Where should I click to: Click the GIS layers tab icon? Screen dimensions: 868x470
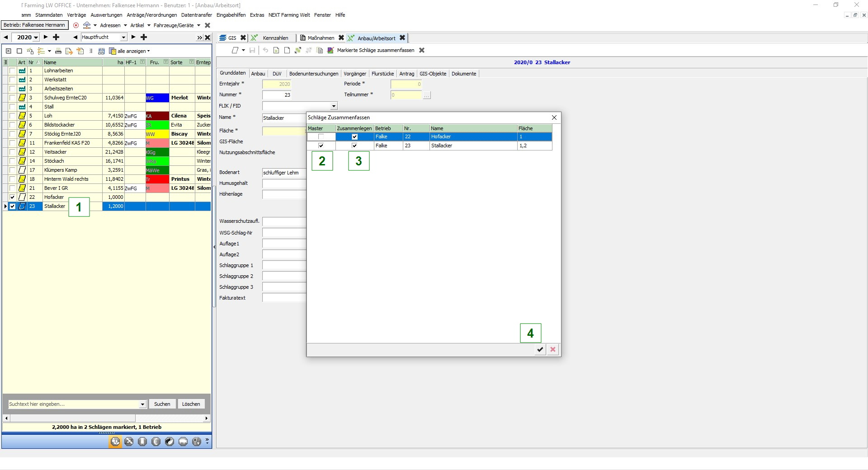point(223,38)
